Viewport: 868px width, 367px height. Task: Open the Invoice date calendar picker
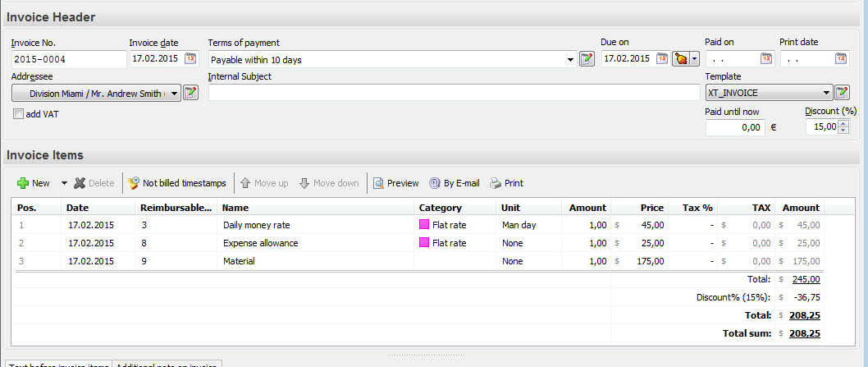[190, 58]
